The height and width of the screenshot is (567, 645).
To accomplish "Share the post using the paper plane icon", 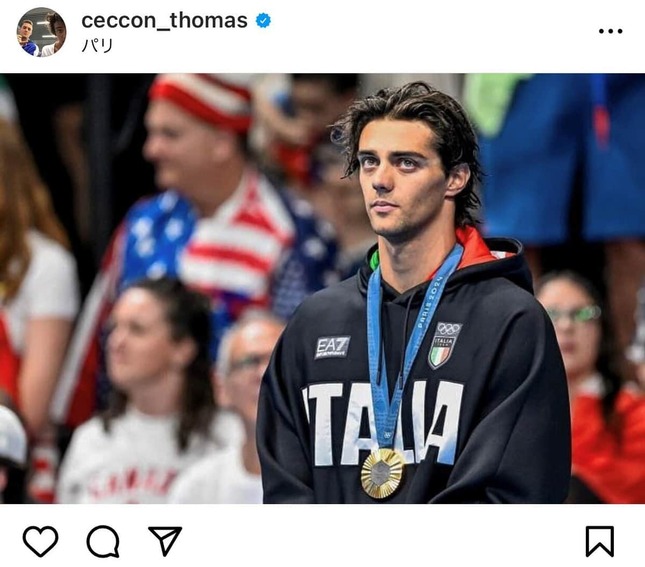I will coord(165,540).
